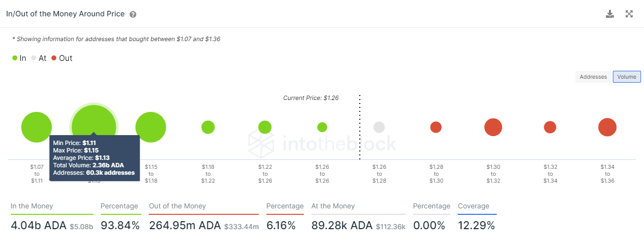Select the $1.32 to $1.34 red bubble

pyautogui.click(x=550, y=127)
